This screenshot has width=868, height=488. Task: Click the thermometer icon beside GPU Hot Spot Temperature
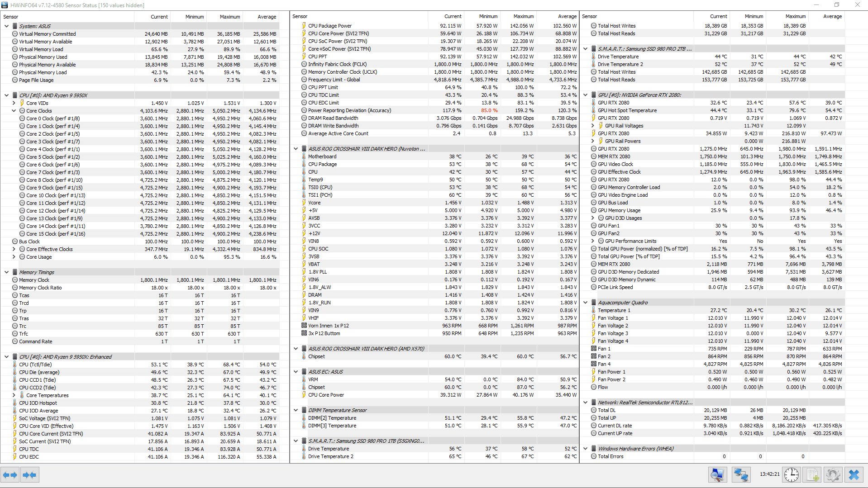pos(594,110)
